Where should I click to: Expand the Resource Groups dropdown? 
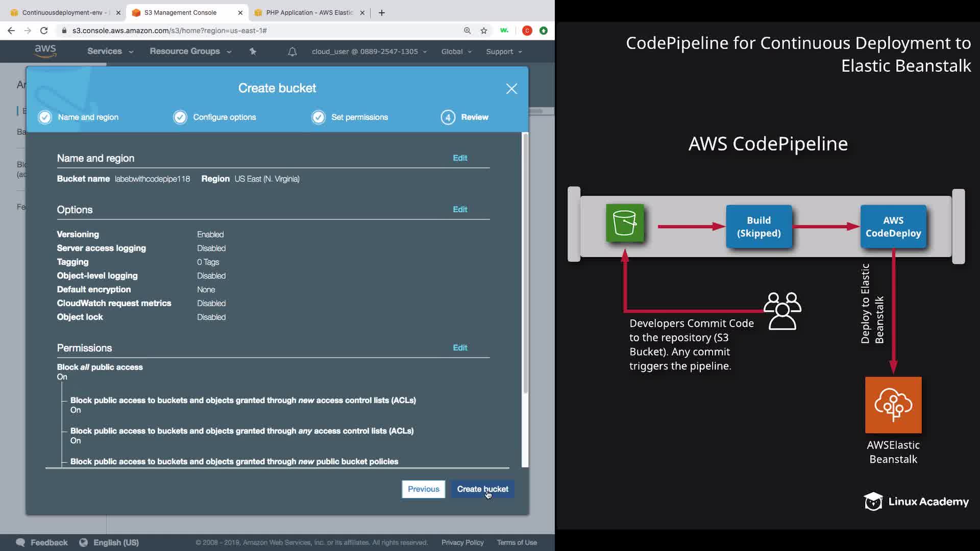pyautogui.click(x=190, y=52)
